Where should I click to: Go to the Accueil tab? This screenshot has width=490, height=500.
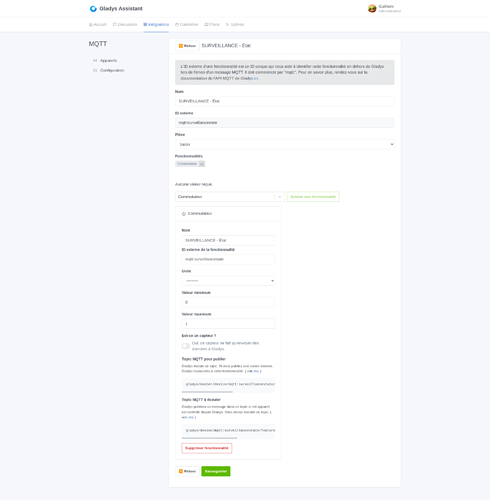tap(97, 24)
